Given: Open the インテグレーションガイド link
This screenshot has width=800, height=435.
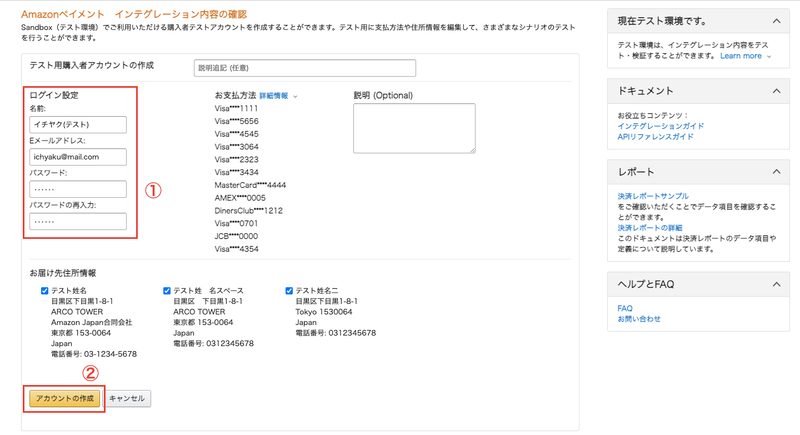Looking at the screenshot, I should coord(661,126).
